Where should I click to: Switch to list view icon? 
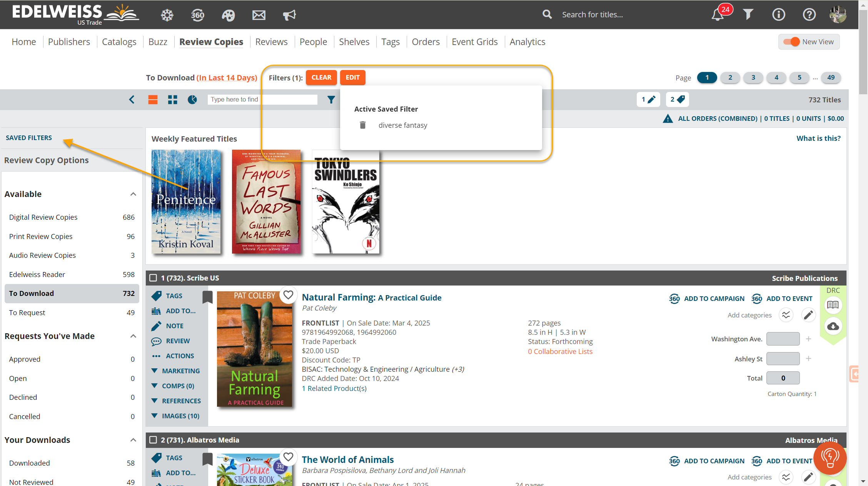153,100
